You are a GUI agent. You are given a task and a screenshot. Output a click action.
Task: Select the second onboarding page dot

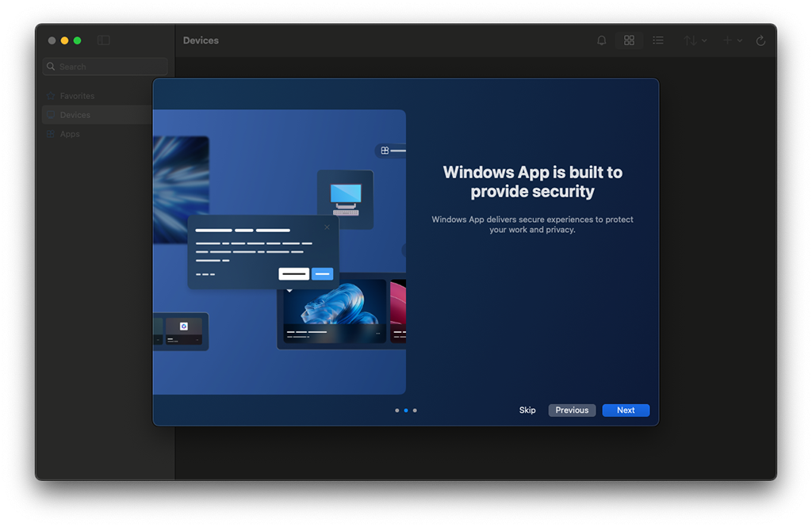(406, 411)
